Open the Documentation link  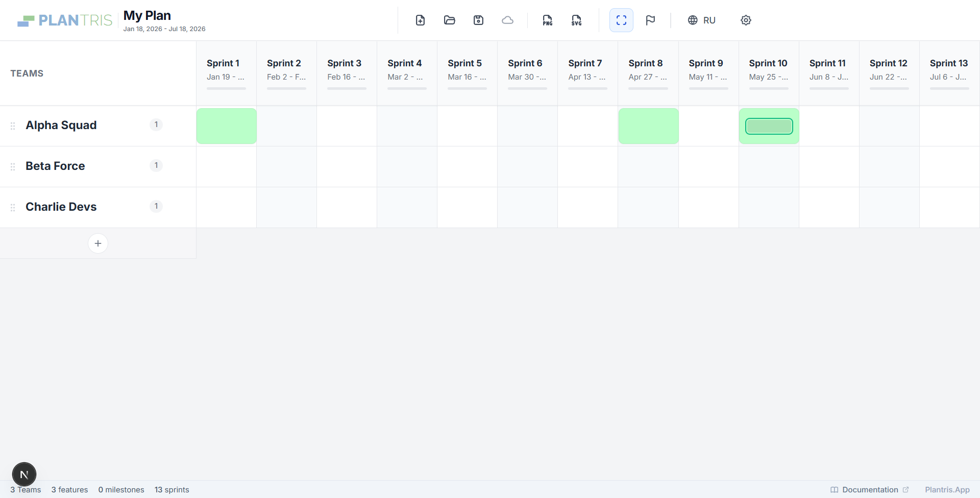[870, 490]
